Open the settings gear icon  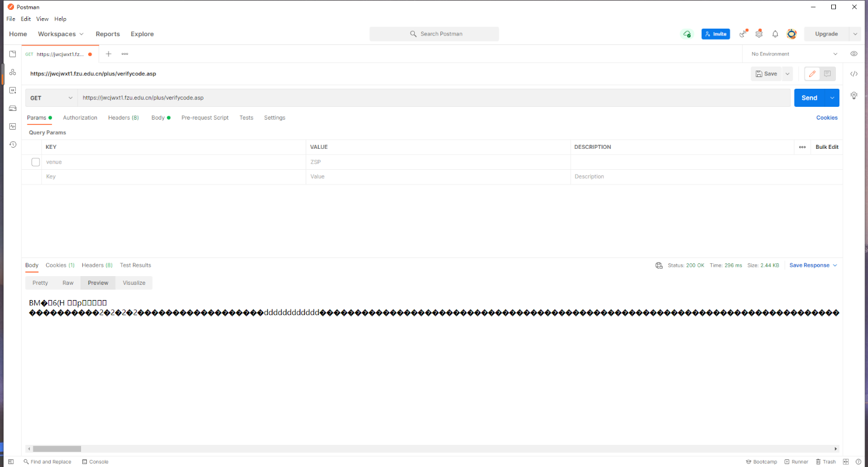(759, 34)
